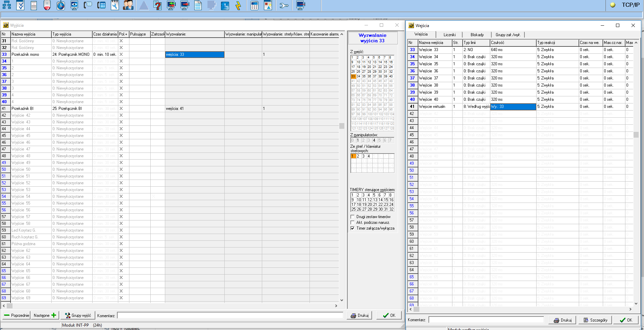
Task: Enable Drugi zestaw timerów checkbox
Action: [352, 217]
